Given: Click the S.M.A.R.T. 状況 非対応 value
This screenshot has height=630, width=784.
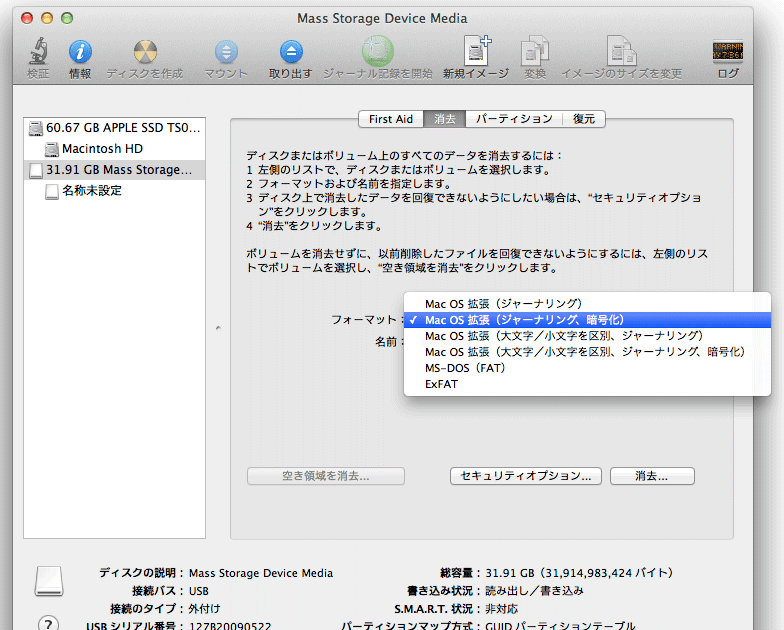Looking at the screenshot, I should pyautogui.click(x=502, y=609).
